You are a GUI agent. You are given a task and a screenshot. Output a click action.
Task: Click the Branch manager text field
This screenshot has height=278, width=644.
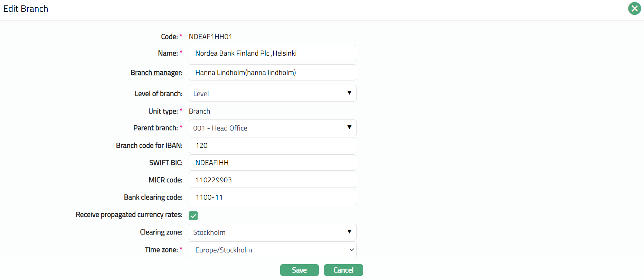click(x=272, y=73)
